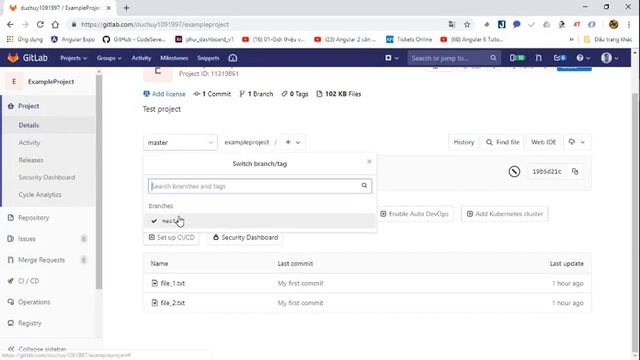Screen dimensions: 640x360
Task: View the 0 Tags link
Action: pyautogui.click(x=295, y=94)
